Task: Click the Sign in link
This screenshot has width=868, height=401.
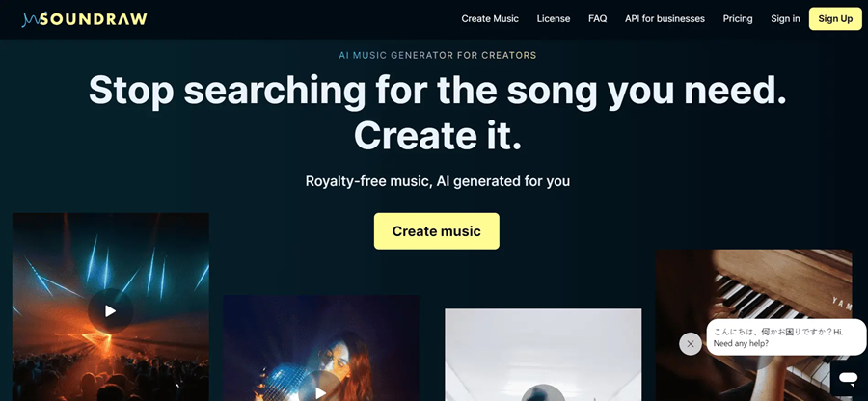Action: coord(785,19)
